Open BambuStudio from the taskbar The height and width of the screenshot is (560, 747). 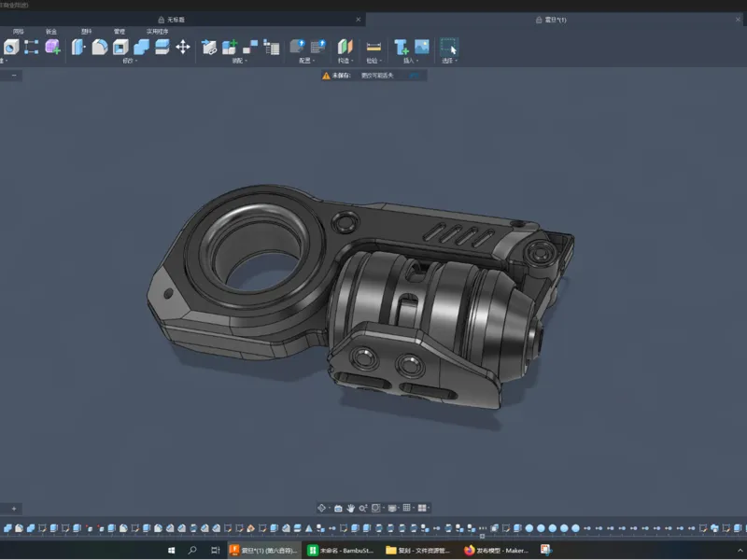(341, 551)
